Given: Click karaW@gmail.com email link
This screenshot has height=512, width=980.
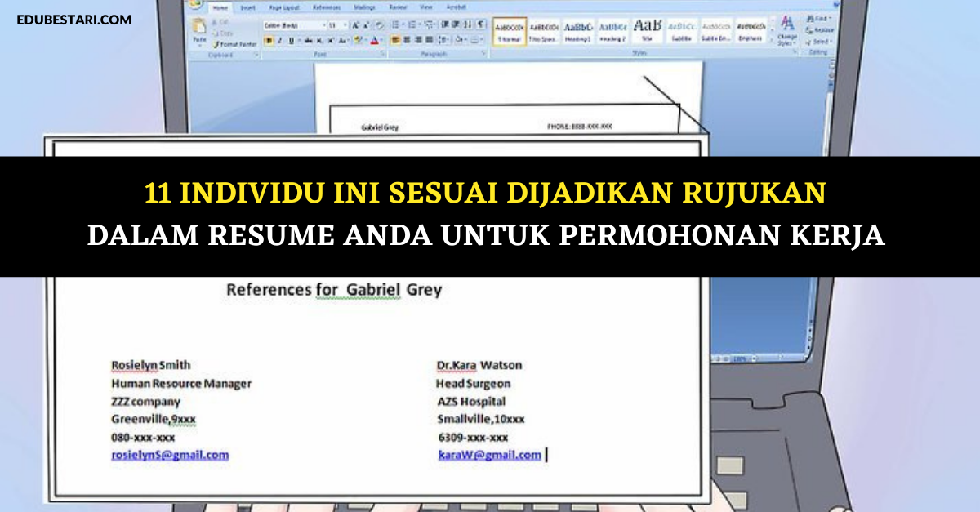Looking at the screenshot, I should click(489, 455).
